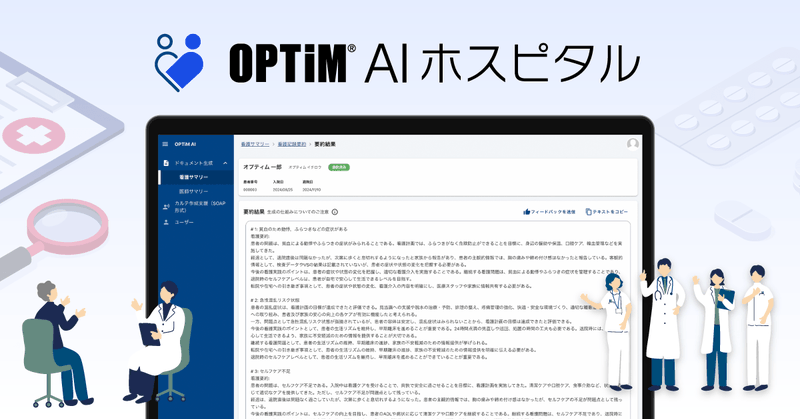Collapse the ドキュメント生成 section chevron
The width and height of the screenshot is (800, 419).
click(225, 163)
